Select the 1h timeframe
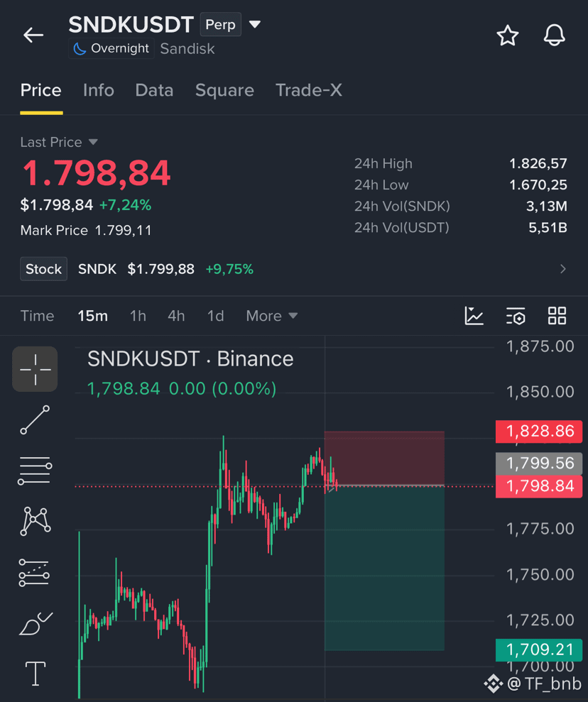The height and width of the screenshot is (702, 588). [138, 316]
